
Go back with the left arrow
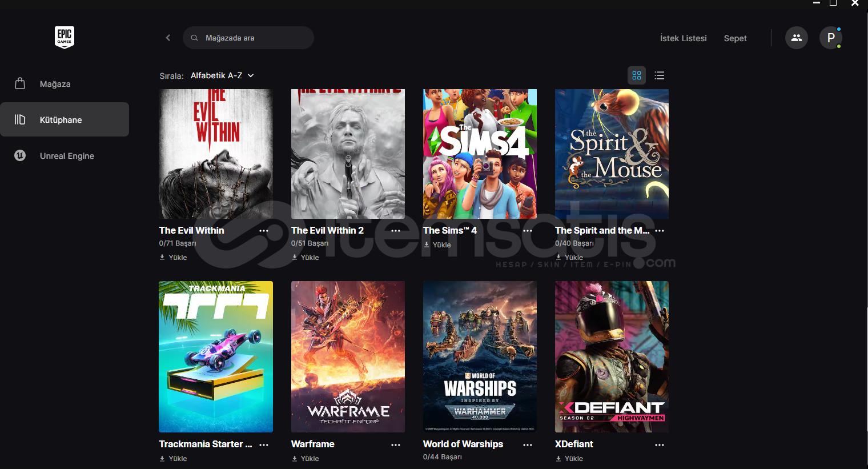coord(168,38)
